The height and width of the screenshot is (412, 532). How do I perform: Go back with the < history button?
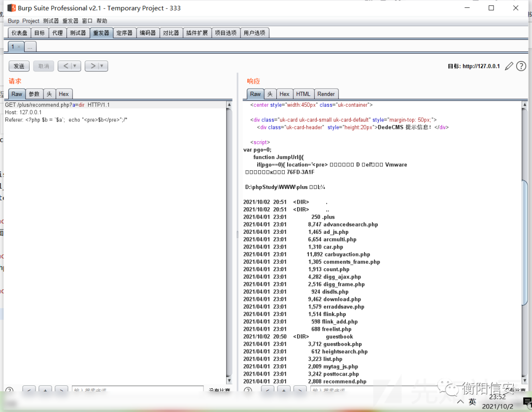tap(66, 66)
